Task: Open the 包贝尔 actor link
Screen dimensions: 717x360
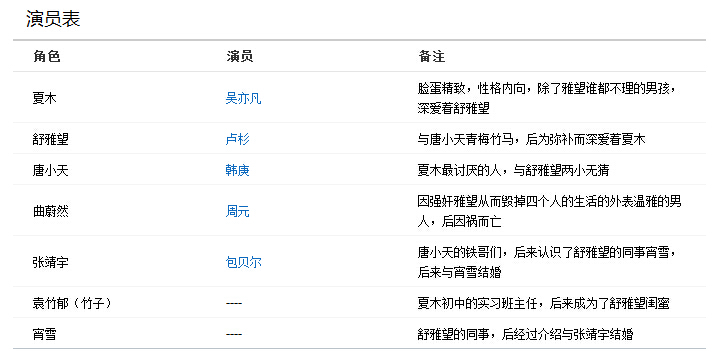Action: click(x=243, y=262)
